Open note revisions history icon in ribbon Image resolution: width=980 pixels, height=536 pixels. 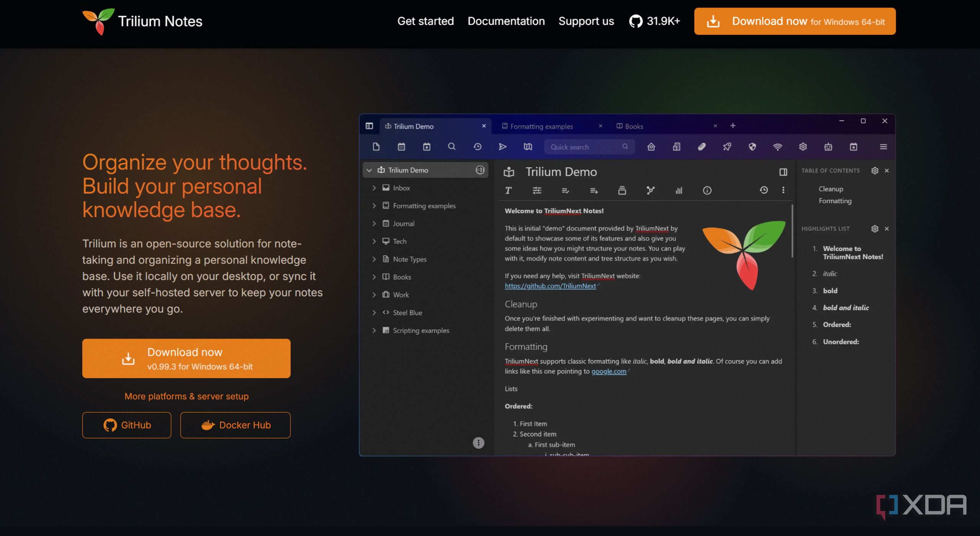[763, 190]
